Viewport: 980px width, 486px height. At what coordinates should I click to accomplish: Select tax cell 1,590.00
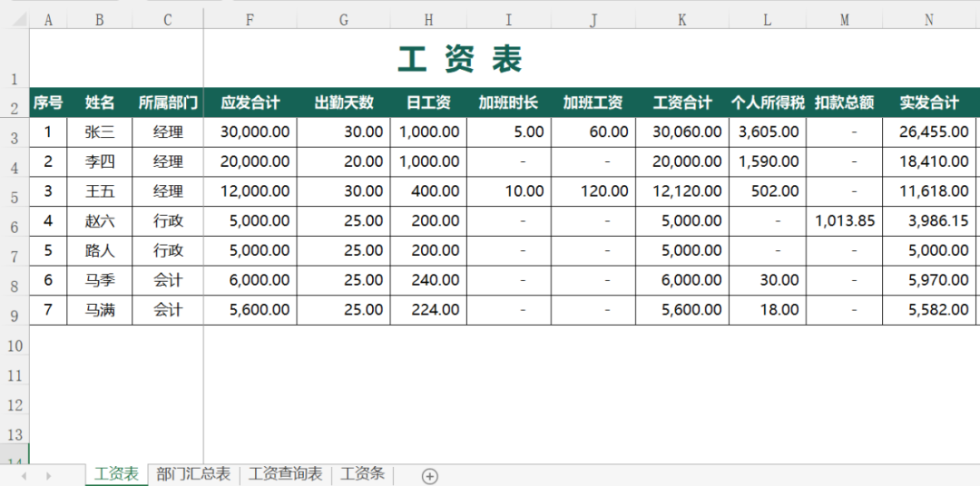click(x=768, y=161)
